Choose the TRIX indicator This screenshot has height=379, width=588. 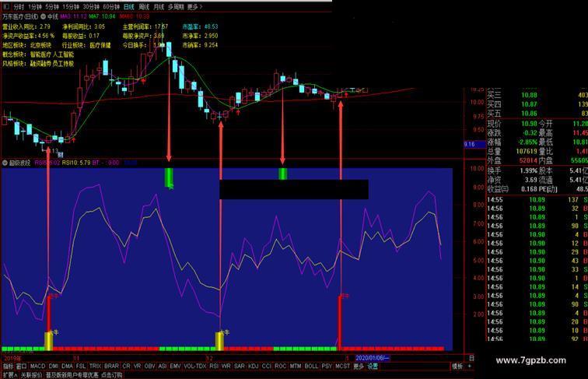tap(95, 367)
